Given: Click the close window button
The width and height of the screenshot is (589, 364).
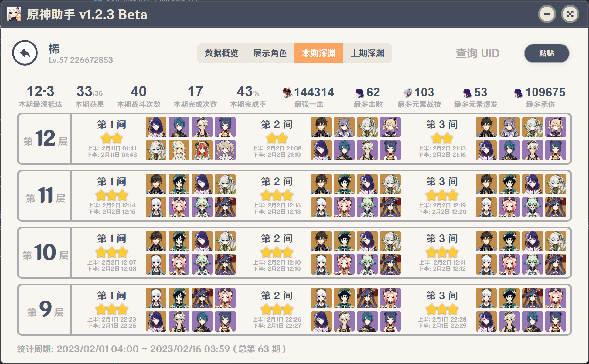Looking at the screenshot, I should tap(570, 14).
